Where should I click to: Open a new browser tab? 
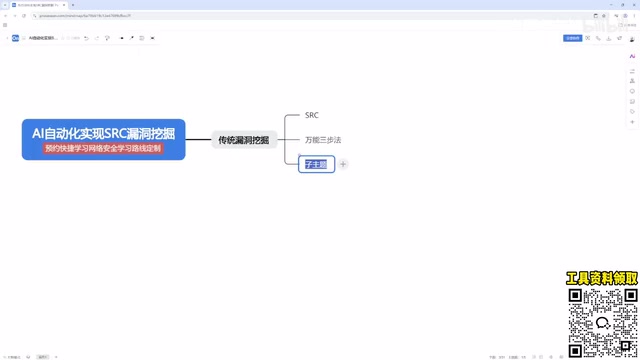(73, 5)
